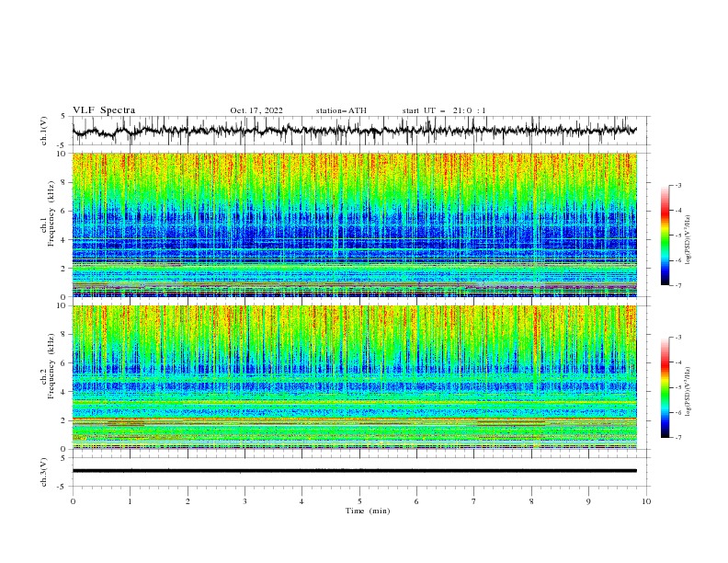Click the ch.2 colorbar "log(PSD)(V²/Hz)" label
This screenshot has height=563, width=728.
(x=688, y=392)
